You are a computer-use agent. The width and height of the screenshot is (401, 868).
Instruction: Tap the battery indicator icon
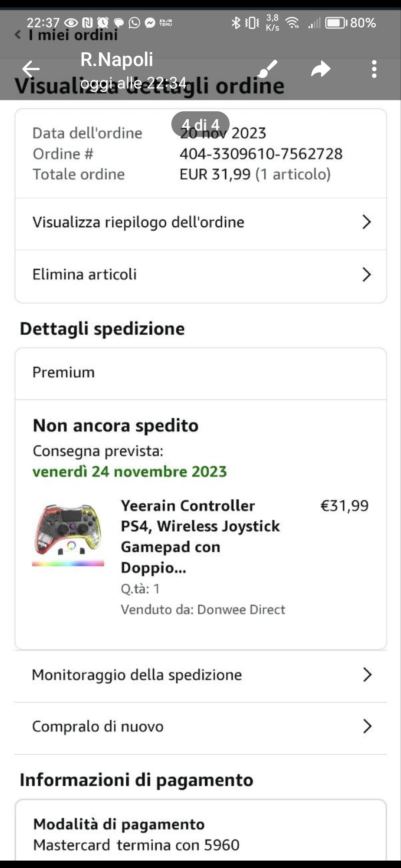coord(336,23)
